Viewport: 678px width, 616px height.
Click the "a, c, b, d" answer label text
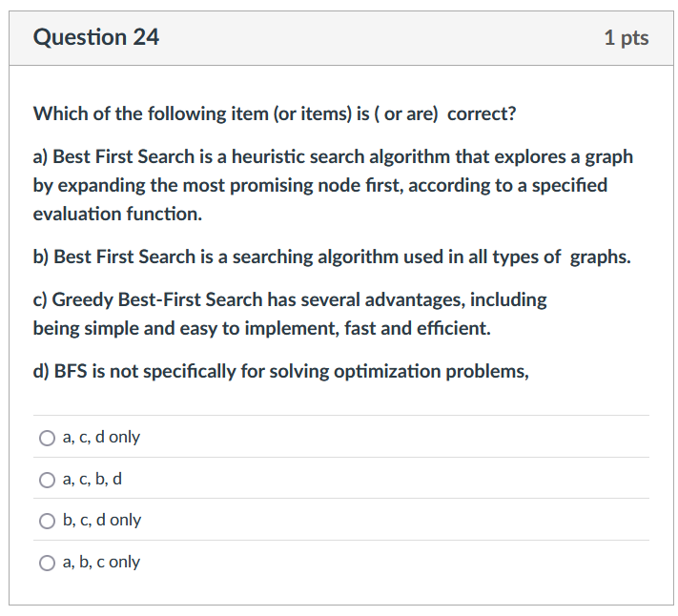(92, 479)
